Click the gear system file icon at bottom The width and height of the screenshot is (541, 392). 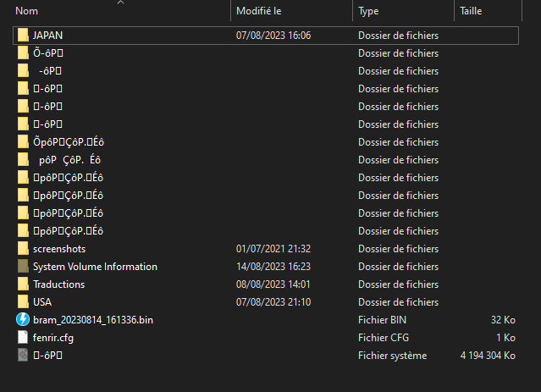pyautogui.click(x=23, y=355)
